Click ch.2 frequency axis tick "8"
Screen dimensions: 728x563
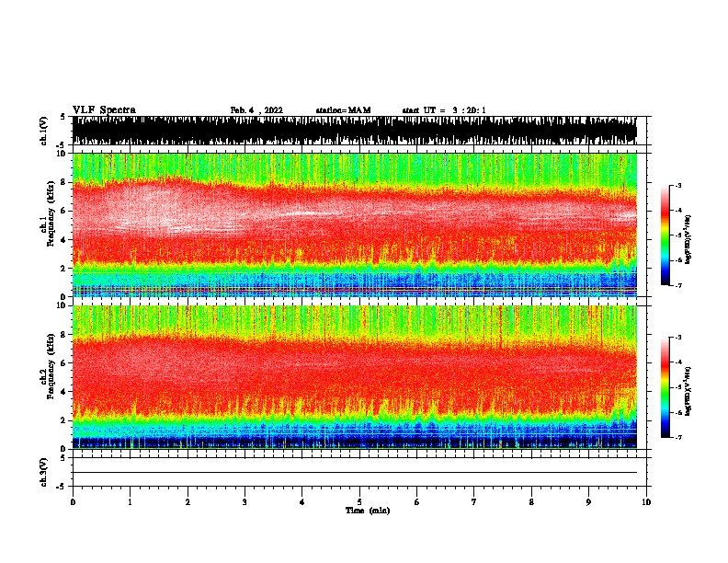(64, 335)
